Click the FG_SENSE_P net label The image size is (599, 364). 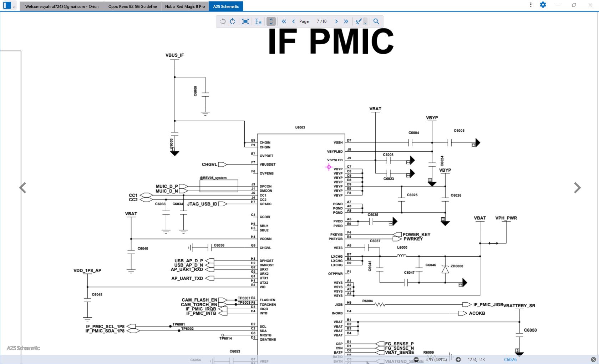click(x=399, y=344)
